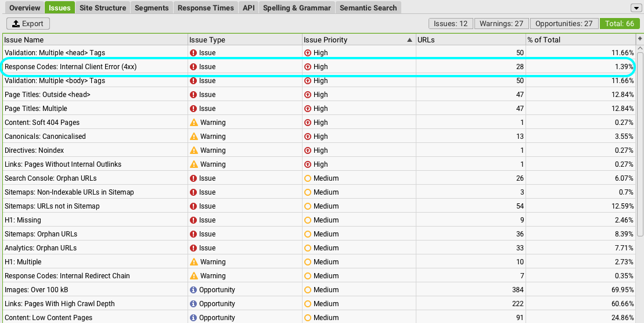Sort by the URLs column header
Image resolution: width=644 pixels, height=323 pixels.
point(471,40)
